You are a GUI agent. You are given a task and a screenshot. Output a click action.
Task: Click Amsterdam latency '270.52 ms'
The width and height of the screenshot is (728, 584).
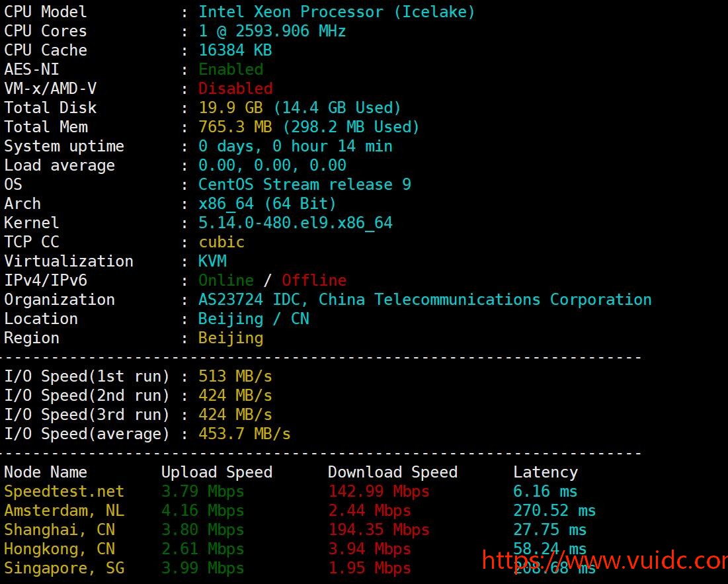click(555, 511)
